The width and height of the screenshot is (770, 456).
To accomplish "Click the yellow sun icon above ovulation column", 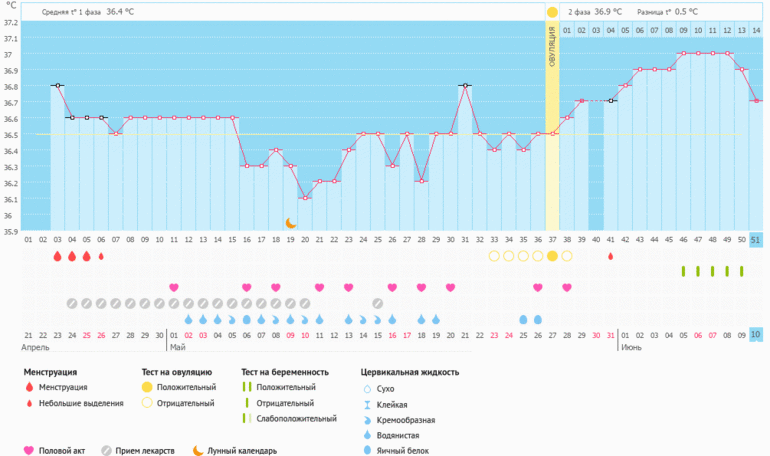I will (552, 12).
